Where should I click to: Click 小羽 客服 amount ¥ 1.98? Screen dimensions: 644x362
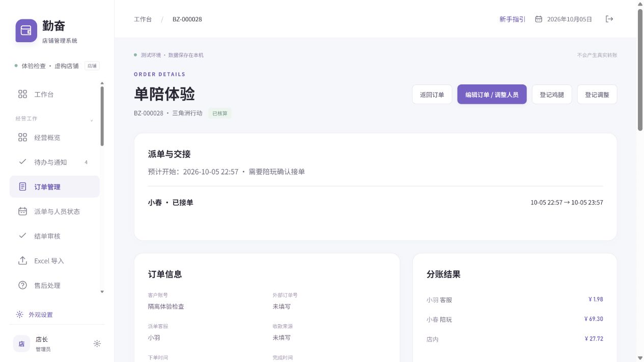(x=596, y=299)
